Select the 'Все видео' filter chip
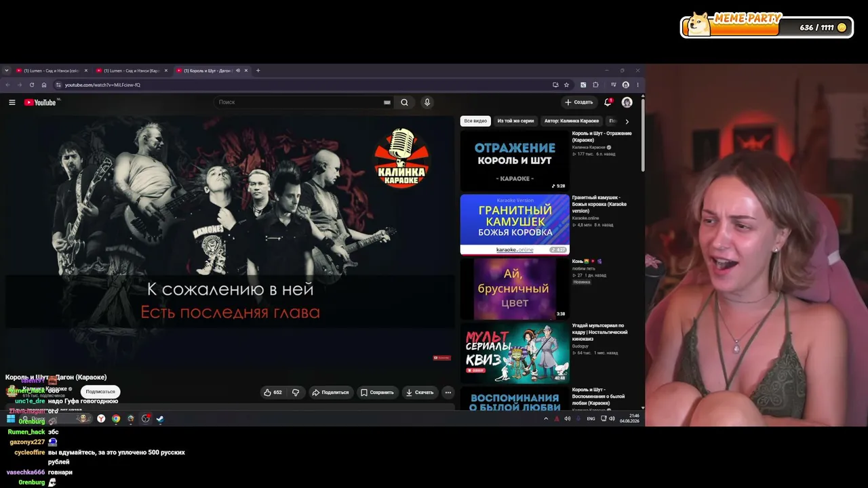 coord(475,121)
